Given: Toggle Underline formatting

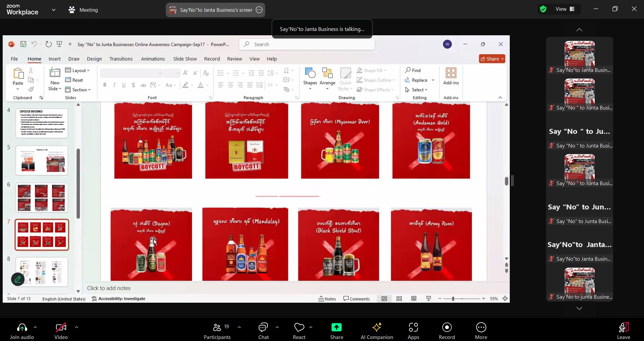Looking at the screenshot, I should (124, 85).
